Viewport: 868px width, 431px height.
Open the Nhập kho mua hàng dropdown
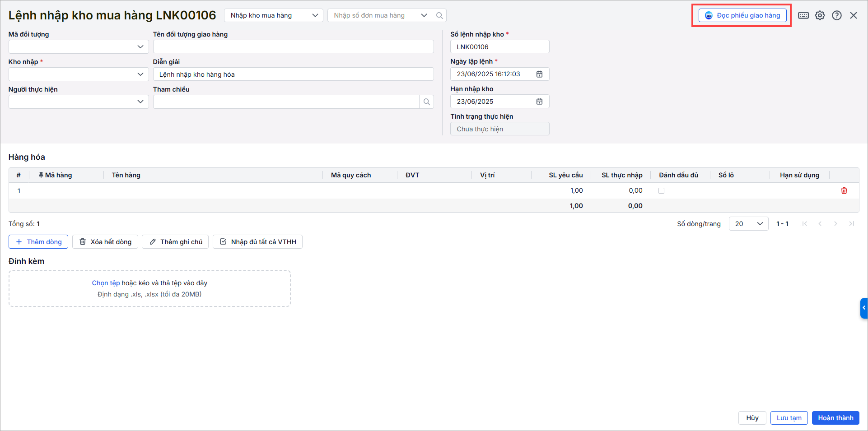click(x=274, y=15)
